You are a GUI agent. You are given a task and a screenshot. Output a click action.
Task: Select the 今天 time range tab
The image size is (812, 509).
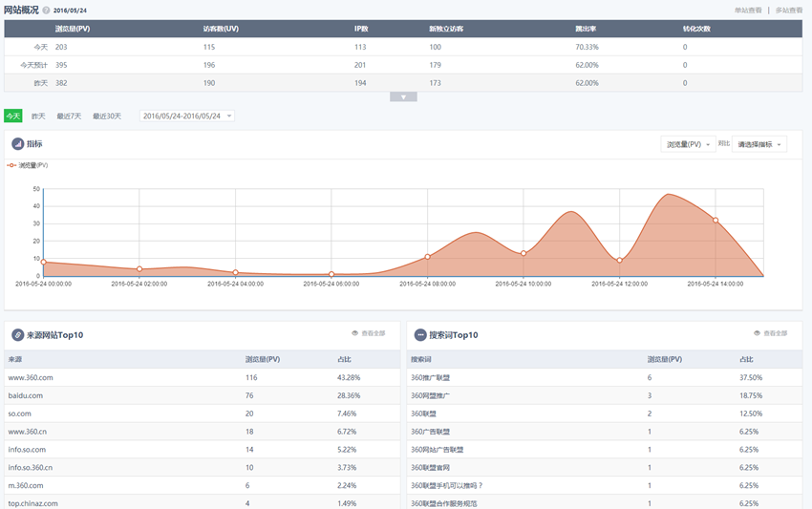(x=12, y=116)
